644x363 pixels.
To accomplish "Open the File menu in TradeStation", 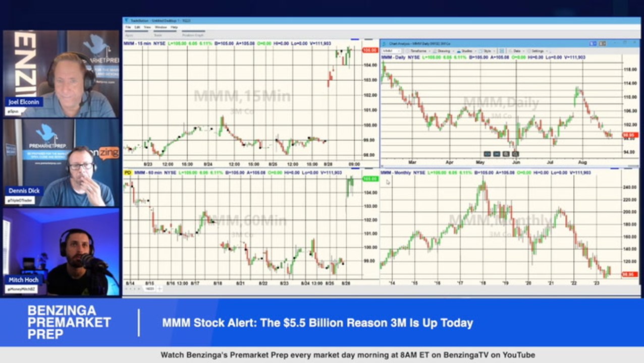I will (128, 27).
